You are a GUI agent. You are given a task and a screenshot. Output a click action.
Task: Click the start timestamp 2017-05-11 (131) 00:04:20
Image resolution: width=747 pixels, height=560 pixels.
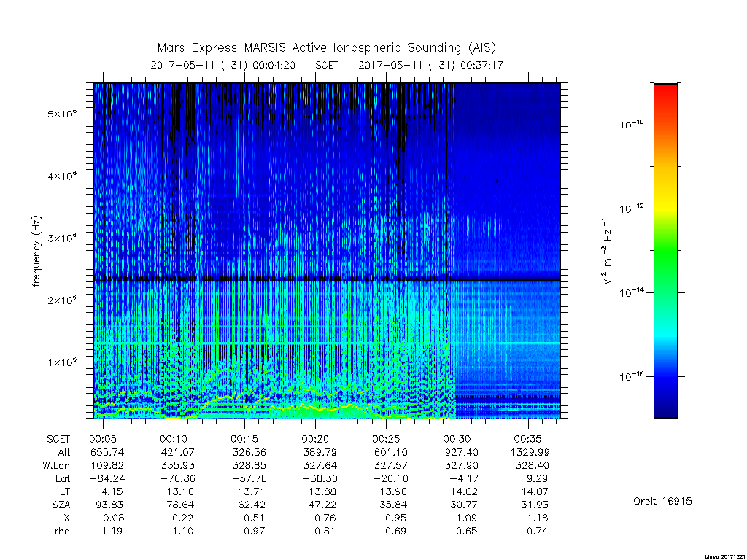[x=223, y=65]
